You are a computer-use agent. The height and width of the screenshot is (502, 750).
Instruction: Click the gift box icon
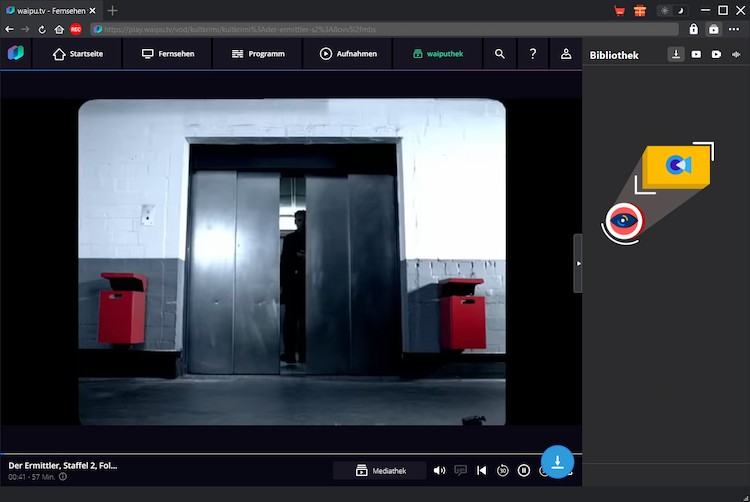pos(640,11)
